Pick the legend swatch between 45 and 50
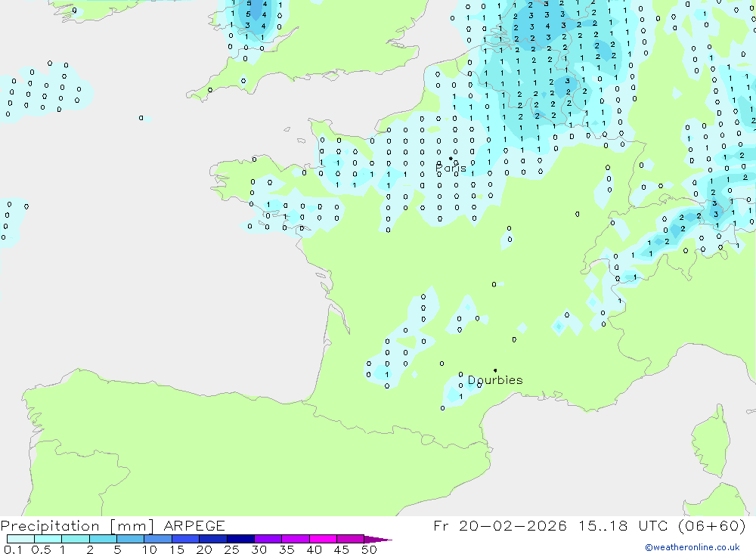The height and width of the screenshot is (554, 756). point(351,539)
